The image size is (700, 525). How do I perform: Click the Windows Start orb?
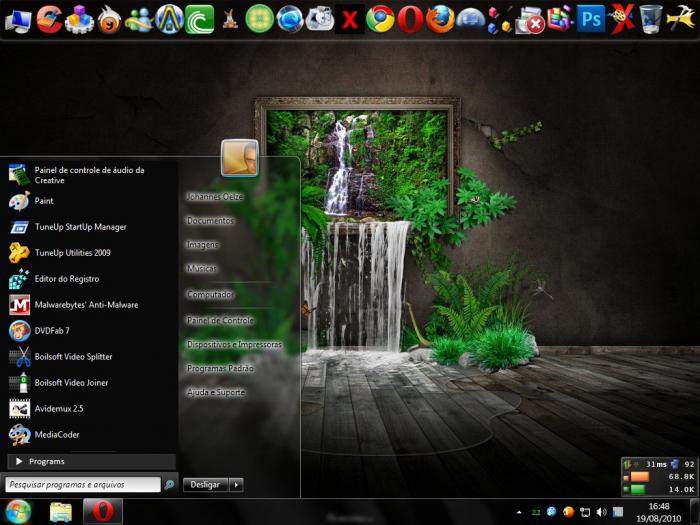click(18, 512)
